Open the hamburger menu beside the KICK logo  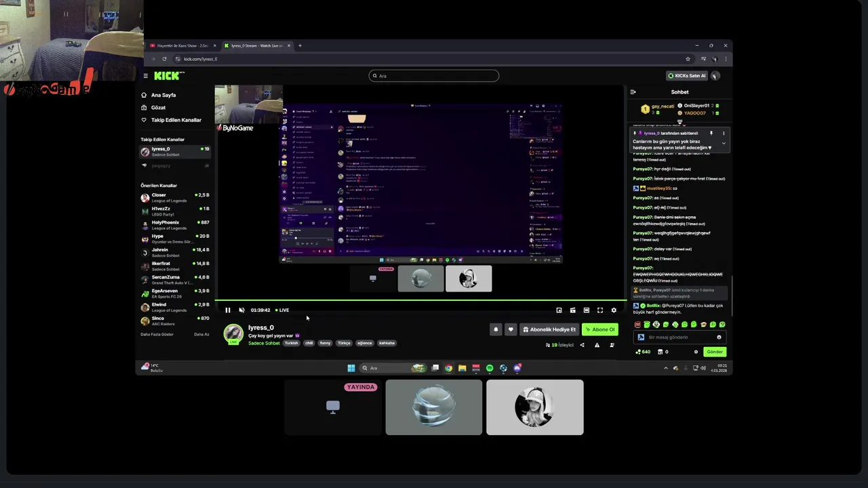[x=145, y=76]
